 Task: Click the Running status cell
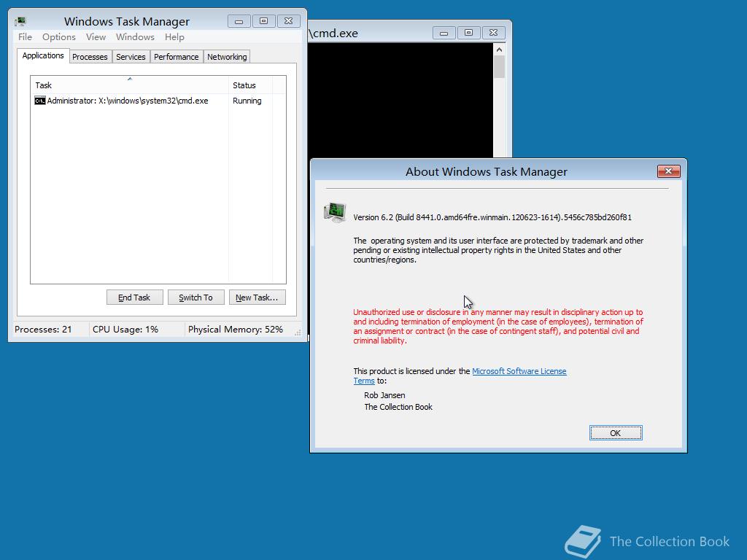click(x=247, y=101)
